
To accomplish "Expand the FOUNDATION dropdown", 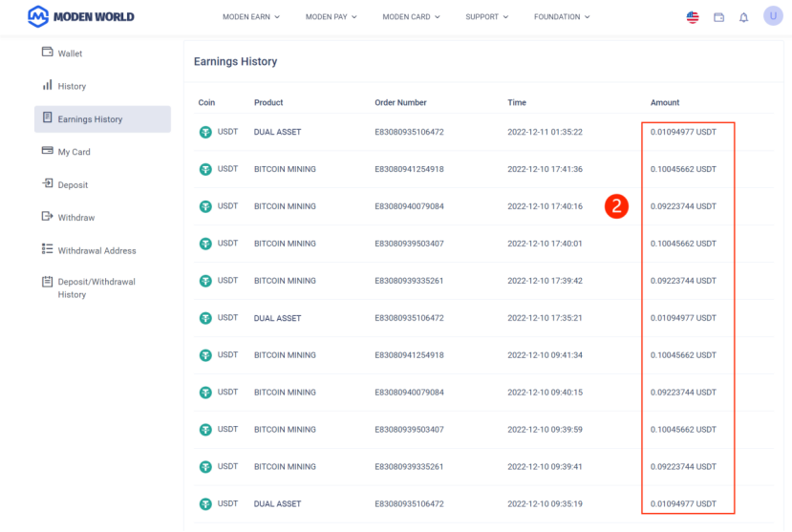I will (562, 17).
